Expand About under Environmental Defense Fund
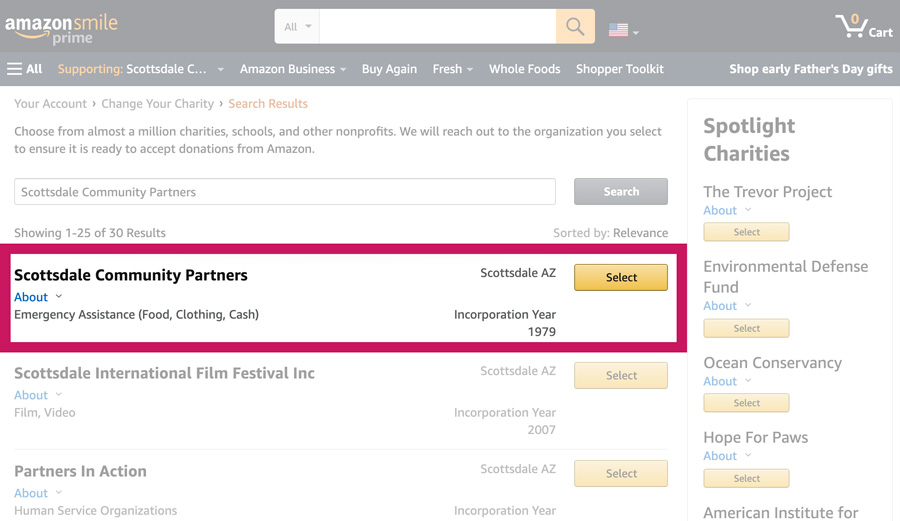The width and height of the screenshot is (900, 521). (727, 306)
